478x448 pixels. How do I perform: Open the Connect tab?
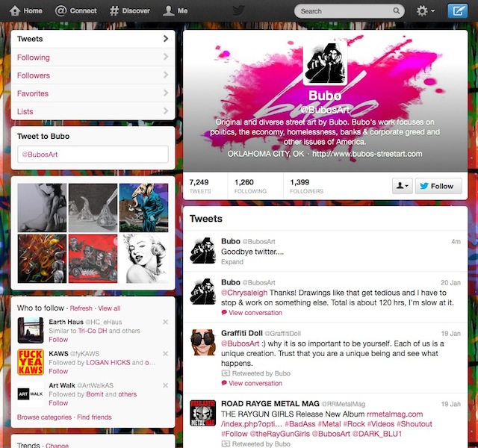pyautogui.click(x=76, y=11)
